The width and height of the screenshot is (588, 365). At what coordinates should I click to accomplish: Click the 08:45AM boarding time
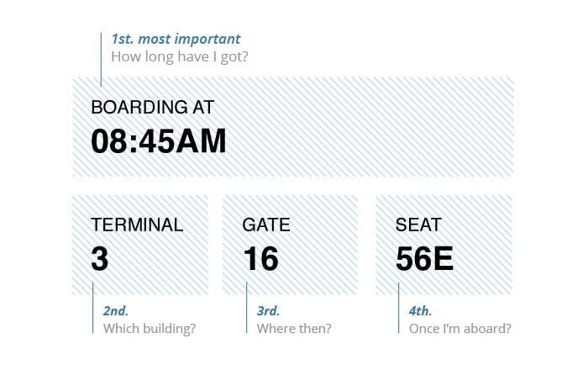pyautogui.click(x=159, y=141)
